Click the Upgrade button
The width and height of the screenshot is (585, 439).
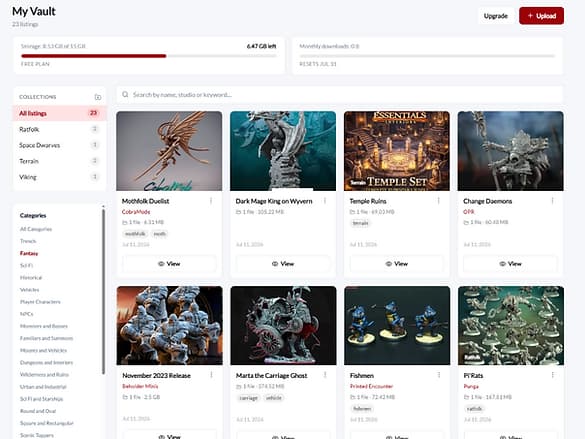click(495, 16)
